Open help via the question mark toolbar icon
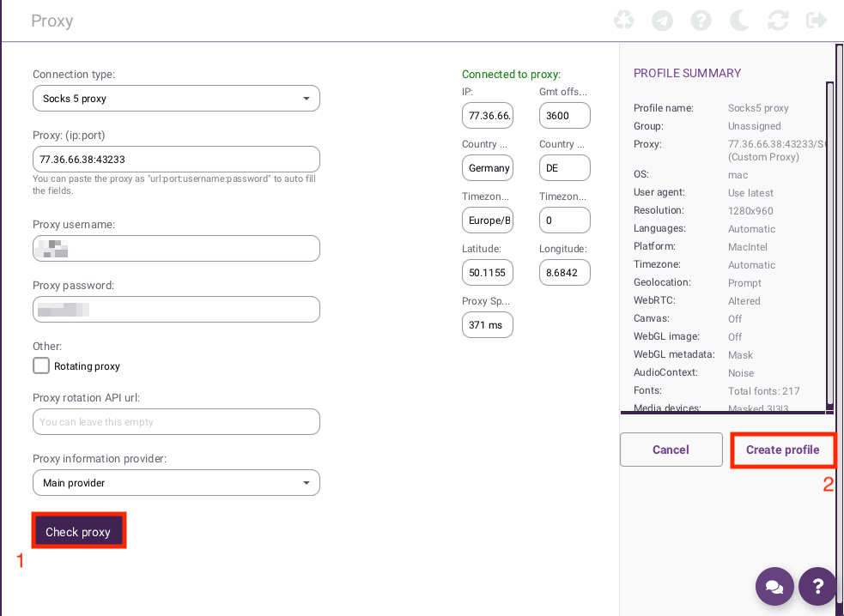 [x=701, y=20]
